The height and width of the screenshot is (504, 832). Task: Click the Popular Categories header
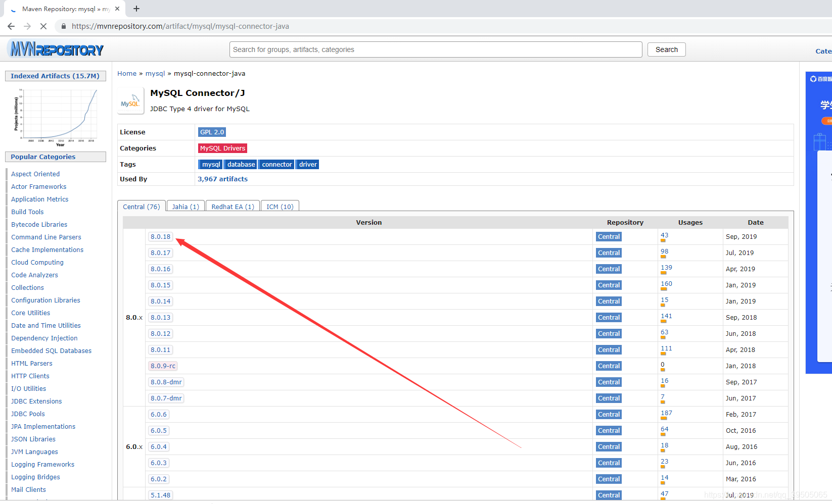point(56,157)
